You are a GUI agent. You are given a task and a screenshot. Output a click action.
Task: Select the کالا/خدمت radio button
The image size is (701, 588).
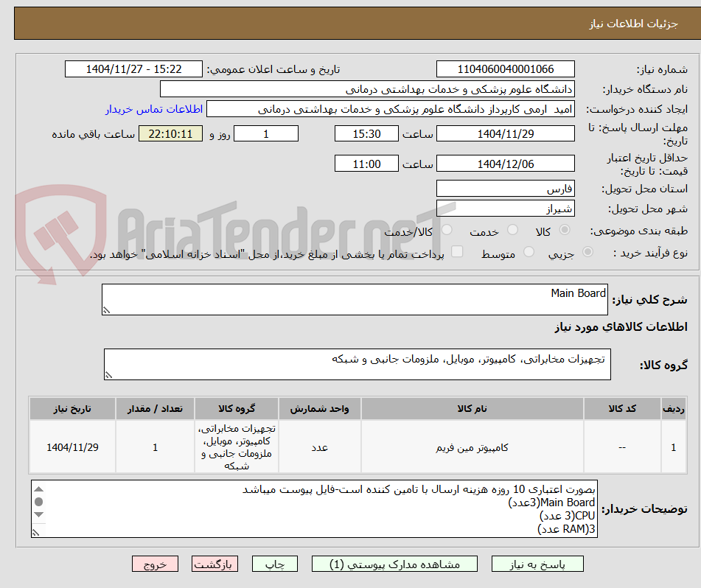[447, 230]
